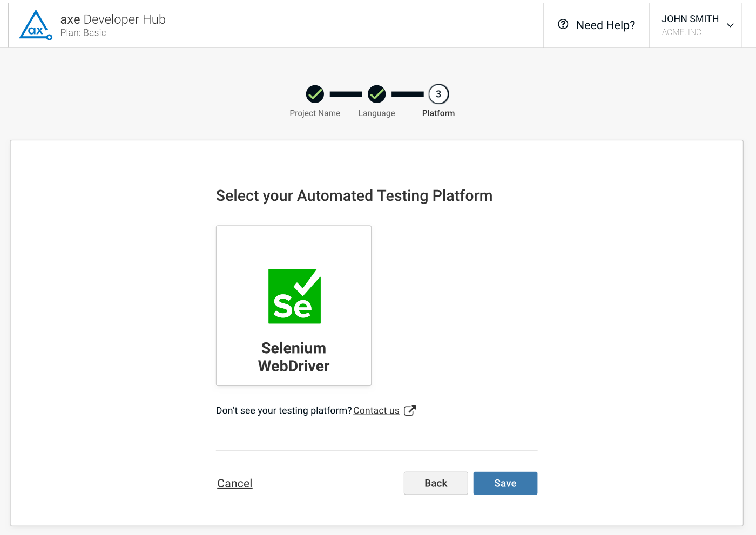The height and width of the screenshot is (535, 756).
Task: Click the axe Developer Hub logo
Action: coord(36,24)
